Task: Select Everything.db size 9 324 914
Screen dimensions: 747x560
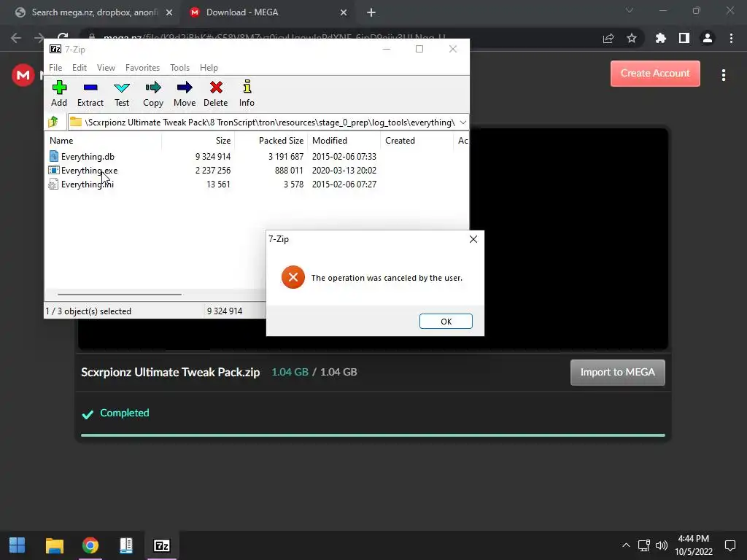Action: pyautogui.click(x=212, y=157)
